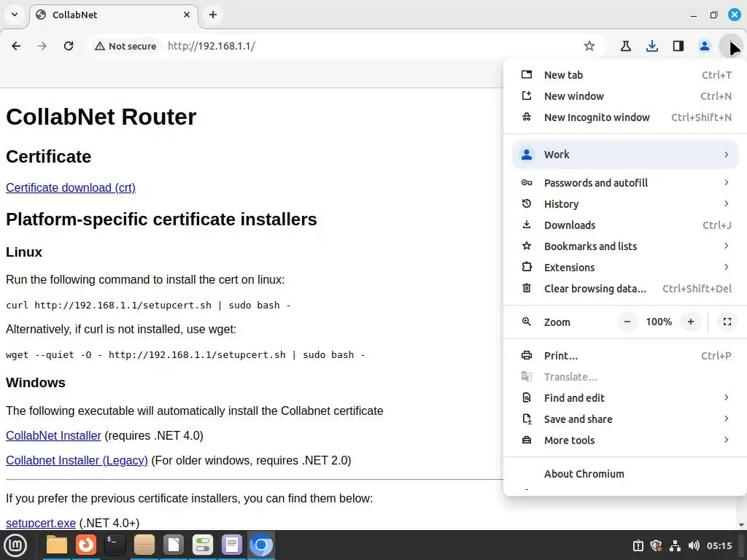Open the gray document taskbar icon

pos(174,545)
